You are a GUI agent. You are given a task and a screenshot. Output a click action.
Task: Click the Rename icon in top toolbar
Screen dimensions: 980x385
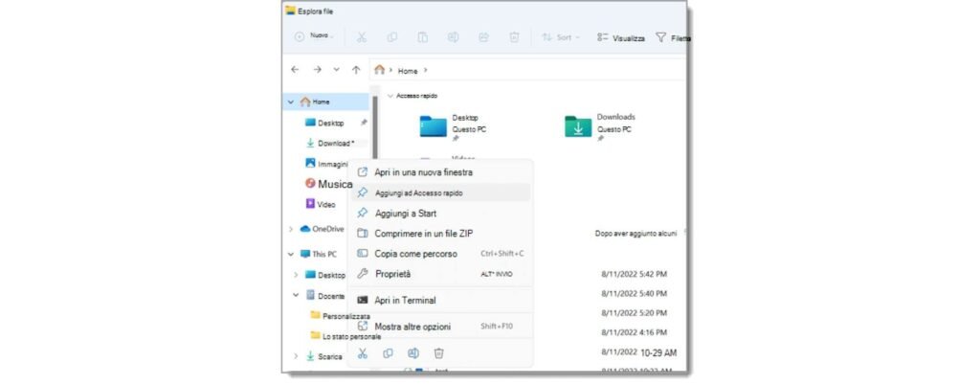point(453,37)
